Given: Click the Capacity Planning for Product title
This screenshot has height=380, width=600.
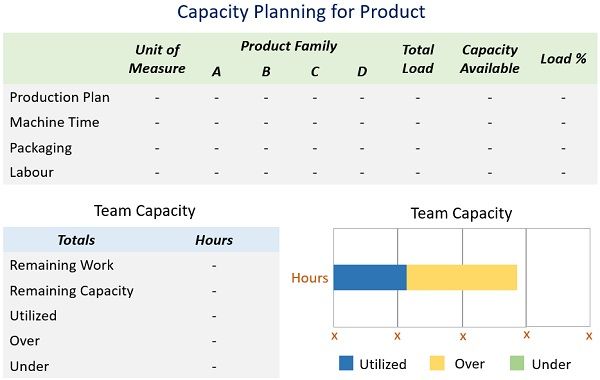Looking at the screenshot, I should coord(301,12).
